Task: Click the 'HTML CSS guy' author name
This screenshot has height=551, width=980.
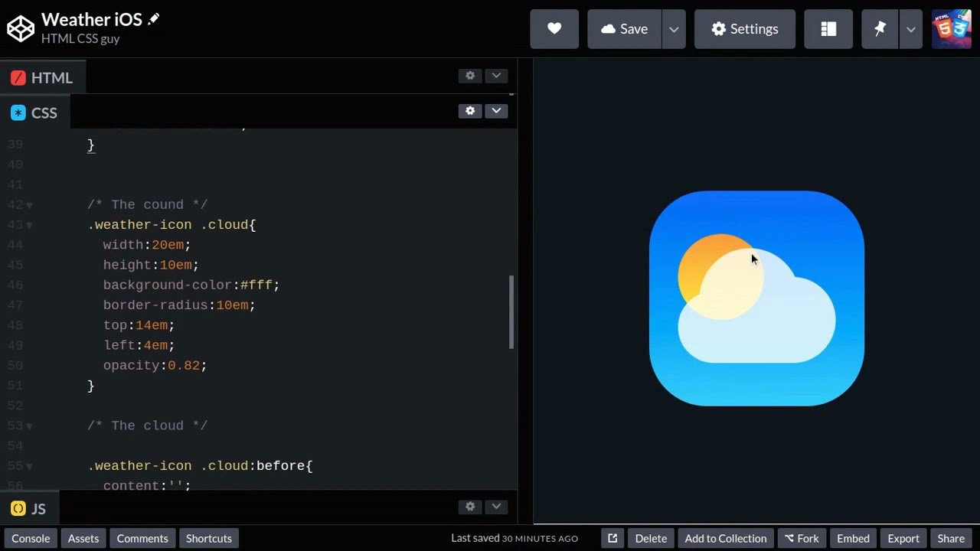Action: pos(80,38)
